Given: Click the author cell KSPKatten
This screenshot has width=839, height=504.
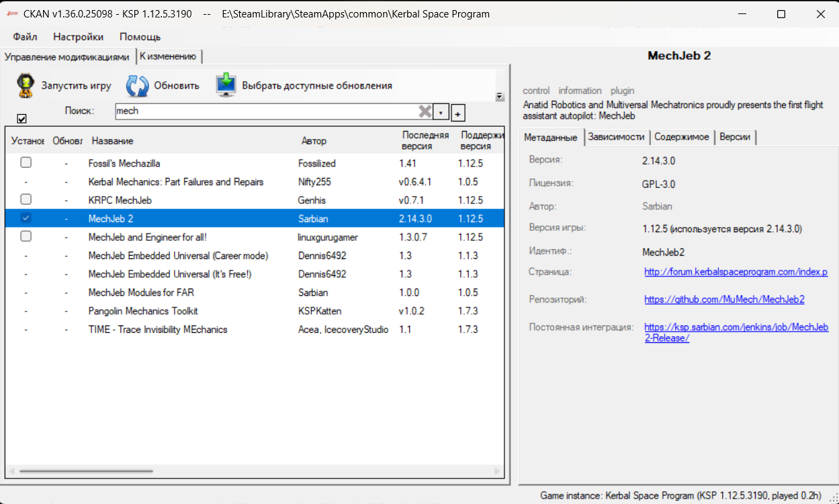Looking at the screenshot, I should pyautogui.click(x=320, y=311).
